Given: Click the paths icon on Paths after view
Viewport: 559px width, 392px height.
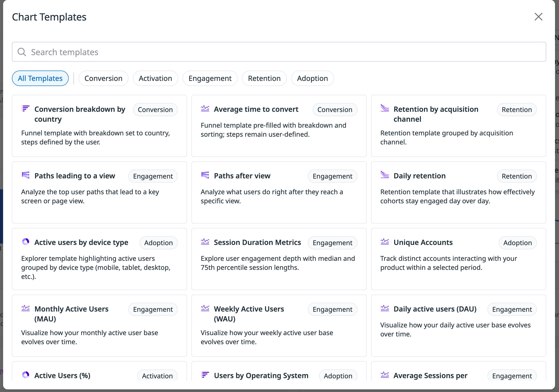Looking at the screenshot, I should pyautogui.click(x=205, y=175).
